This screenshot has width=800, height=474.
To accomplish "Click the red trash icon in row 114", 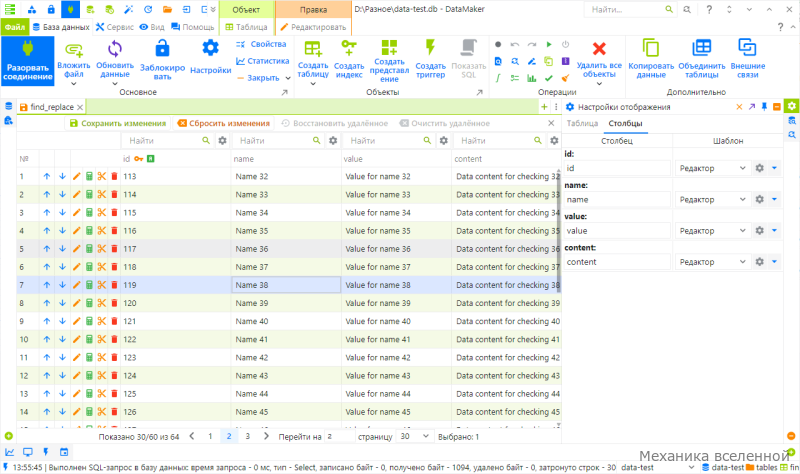I will 114,194.
